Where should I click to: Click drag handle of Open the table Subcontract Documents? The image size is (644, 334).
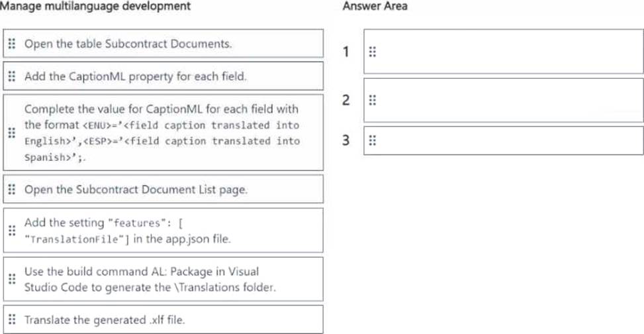coord(12,43)
